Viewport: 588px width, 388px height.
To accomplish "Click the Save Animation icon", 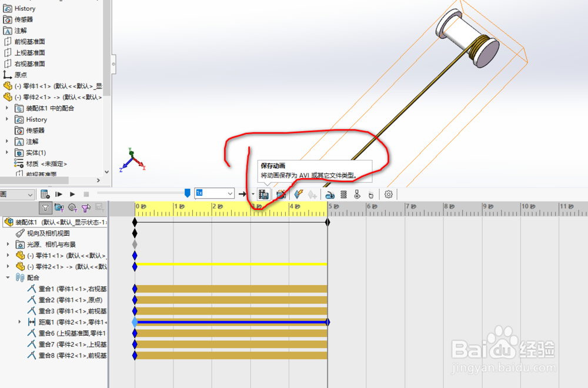I will click(x=264, y=194).
